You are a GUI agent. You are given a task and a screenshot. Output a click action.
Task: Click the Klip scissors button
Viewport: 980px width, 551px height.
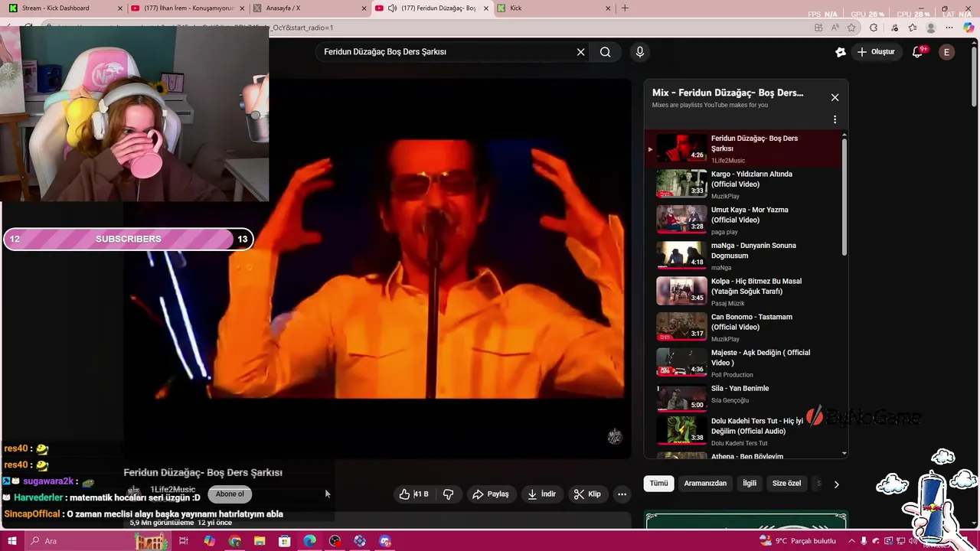(587, 494)
